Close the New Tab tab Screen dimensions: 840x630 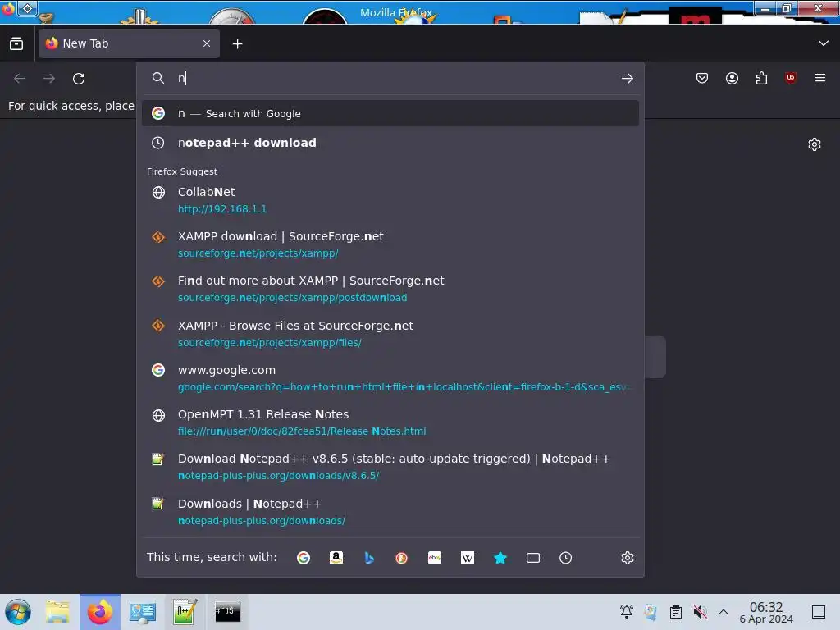pos(207,43)
